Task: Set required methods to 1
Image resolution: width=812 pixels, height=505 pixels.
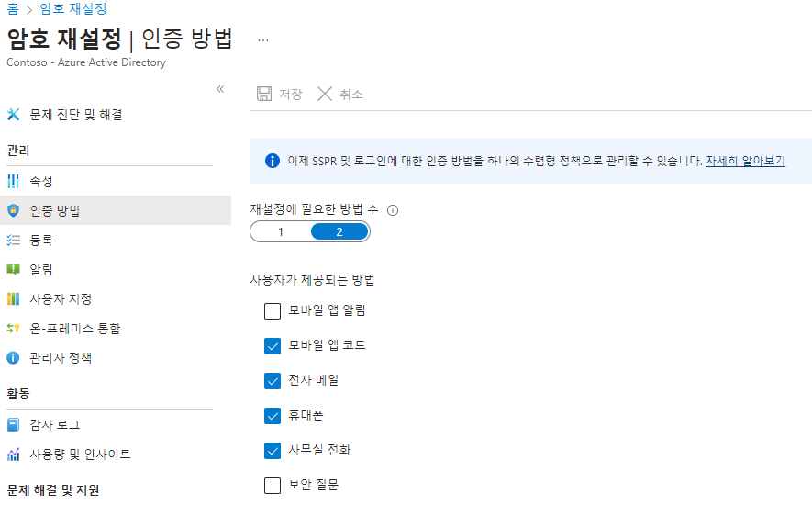Action: [x=281, y=231]
